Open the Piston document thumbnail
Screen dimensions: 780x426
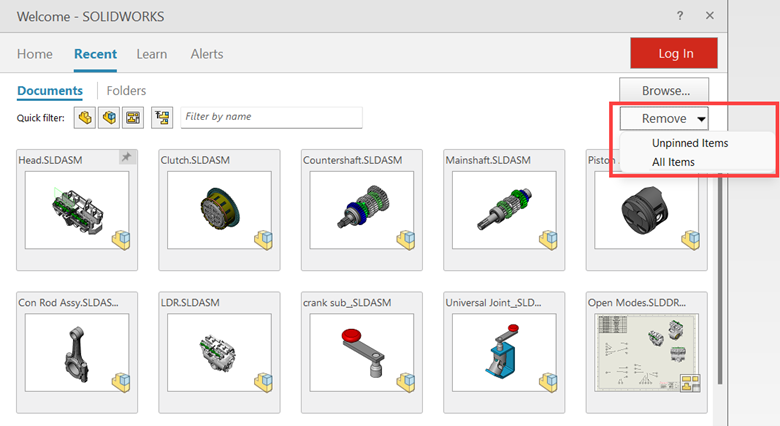point(646,210)
